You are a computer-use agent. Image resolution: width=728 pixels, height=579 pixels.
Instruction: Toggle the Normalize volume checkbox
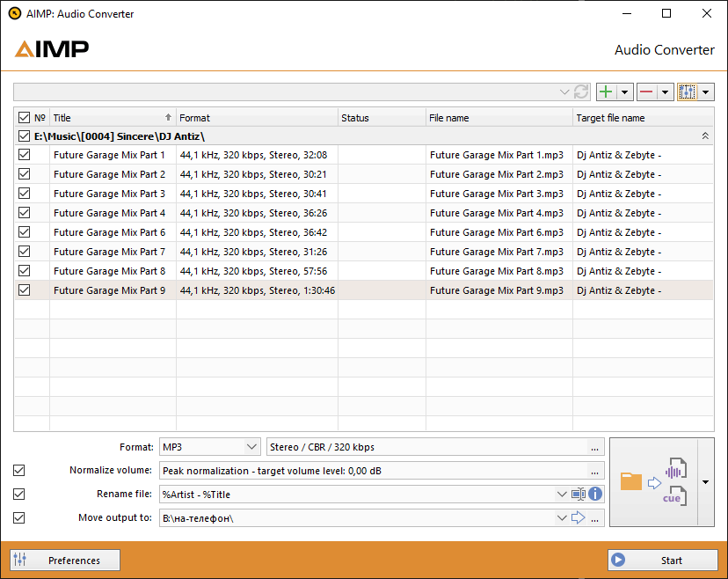[x=18, y=470]
